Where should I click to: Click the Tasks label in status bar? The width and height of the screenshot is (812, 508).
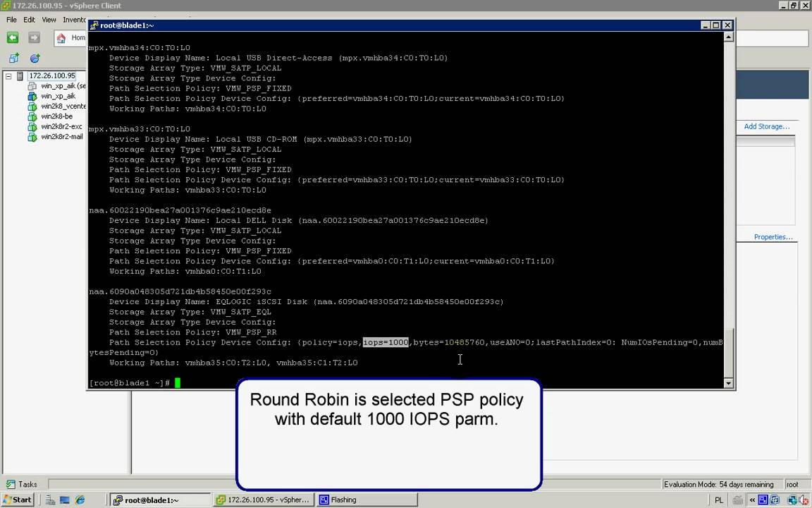(27, 484)
